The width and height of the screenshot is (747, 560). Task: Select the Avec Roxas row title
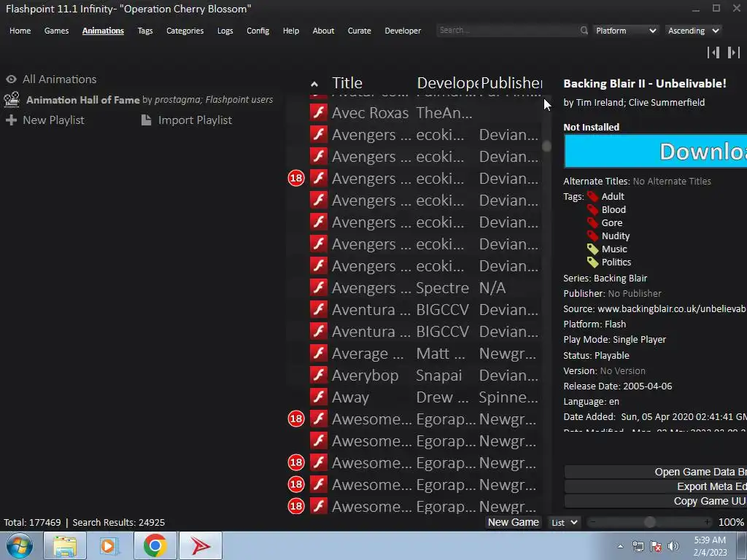(370, 113)
